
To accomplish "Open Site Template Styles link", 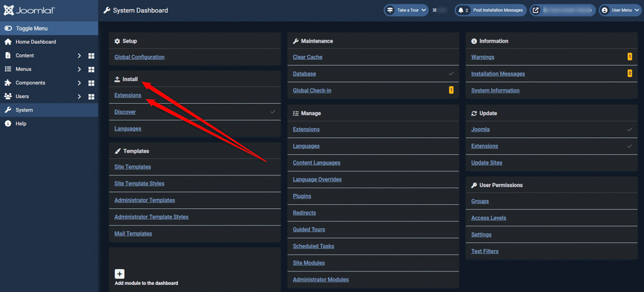I will click(139, 184).
